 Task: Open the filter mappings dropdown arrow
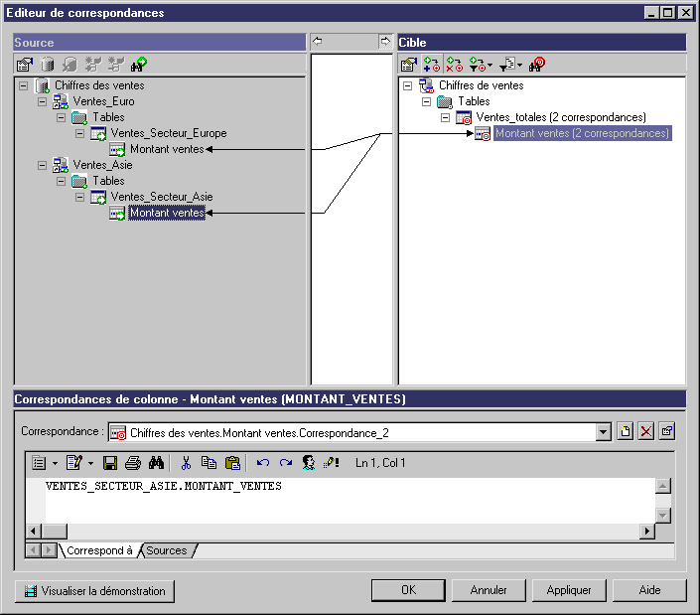[490, 66]
